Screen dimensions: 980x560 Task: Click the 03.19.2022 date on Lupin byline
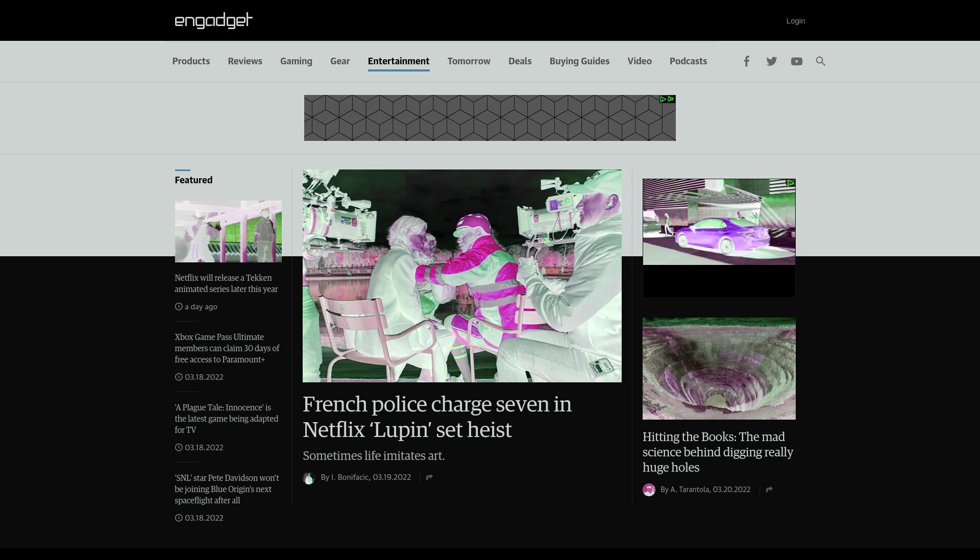(391, 477)
